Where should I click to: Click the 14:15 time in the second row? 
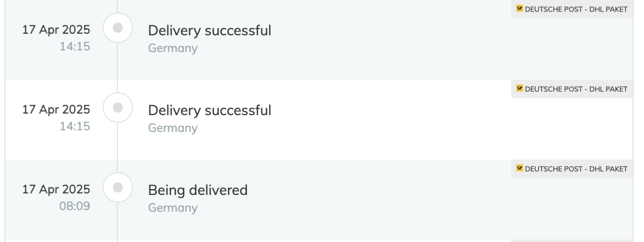[x=75, y=125]
